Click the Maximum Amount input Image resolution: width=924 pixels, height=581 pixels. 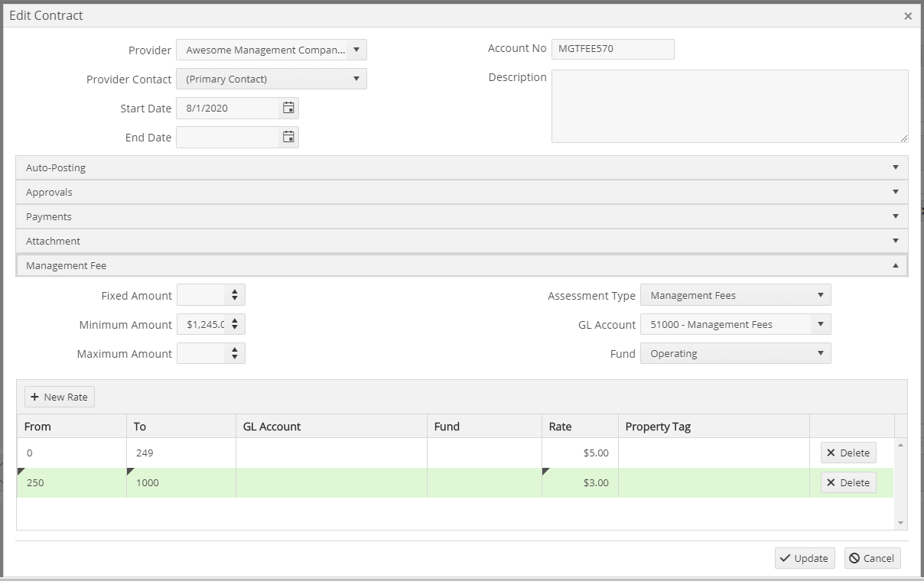[x=202, y=353]
